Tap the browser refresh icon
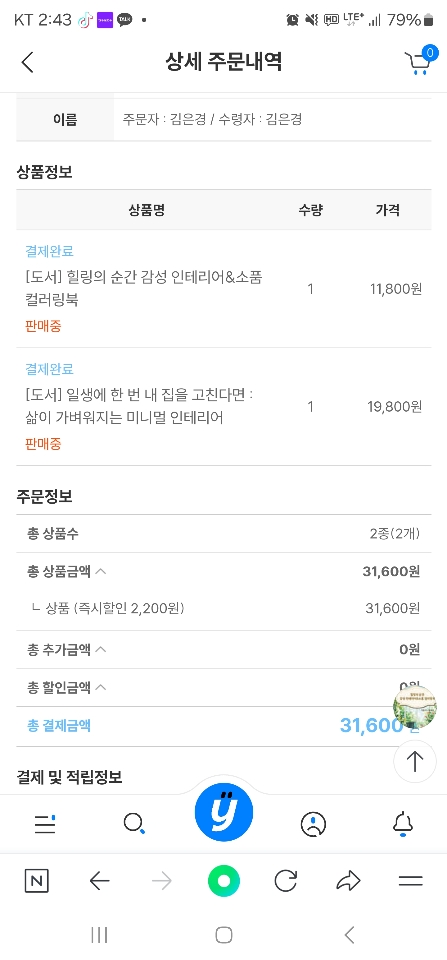The image size is (447, 960). coord(285,881)
